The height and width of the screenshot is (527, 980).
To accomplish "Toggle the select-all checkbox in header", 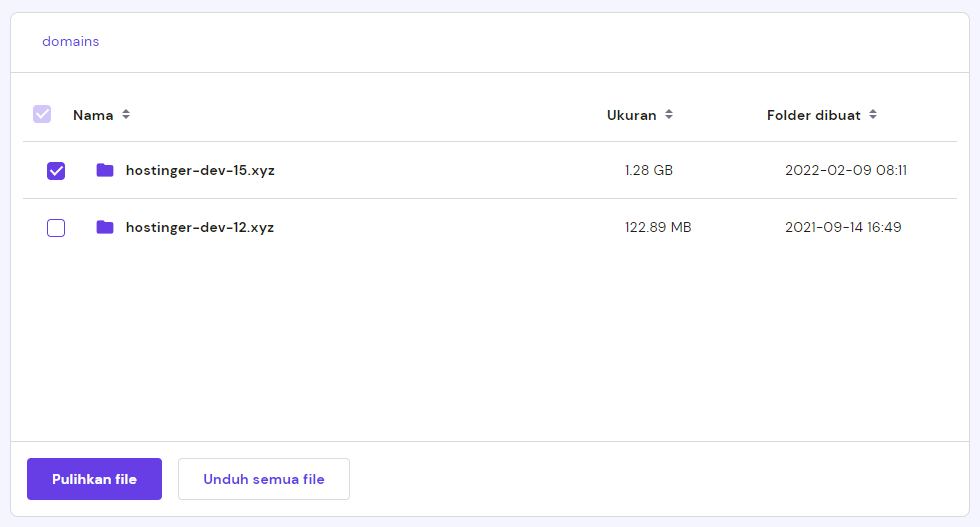I will coord(42,114).
